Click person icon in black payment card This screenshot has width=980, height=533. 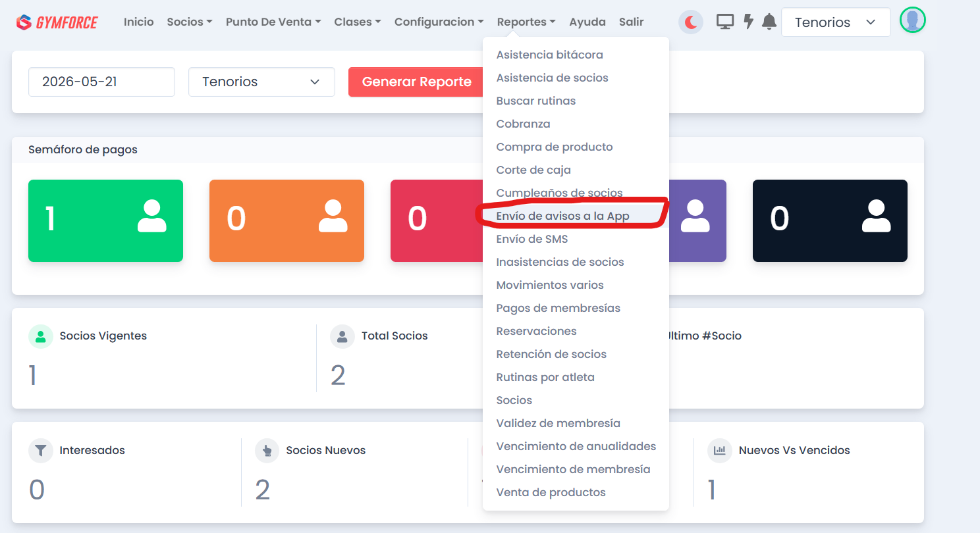(x=877, y=216)
